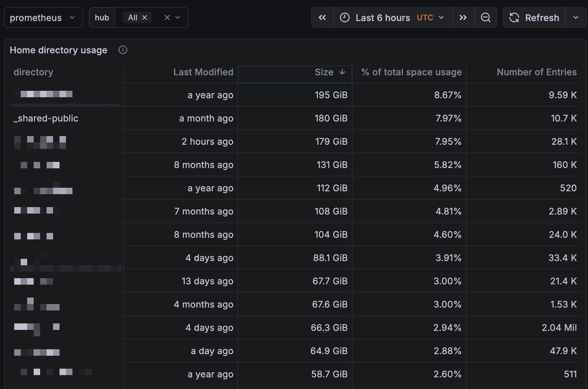Zoom out the time range

(x=485, y=17)
